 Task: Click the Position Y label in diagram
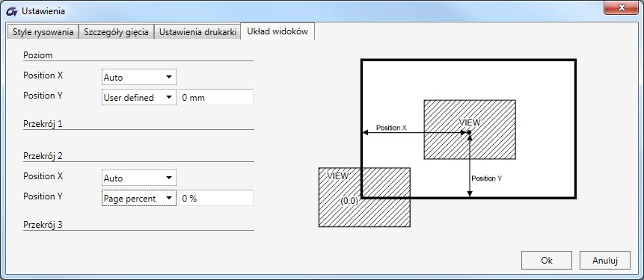[487, 178]
